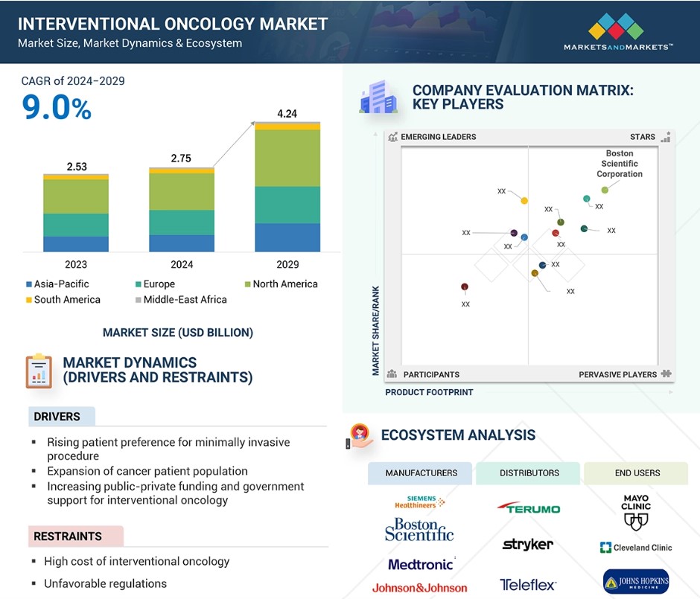Click "High cost of interventional oncology" restraint
Image resolution: width=700 pixels, height=599 pixels.
point(136,561)
